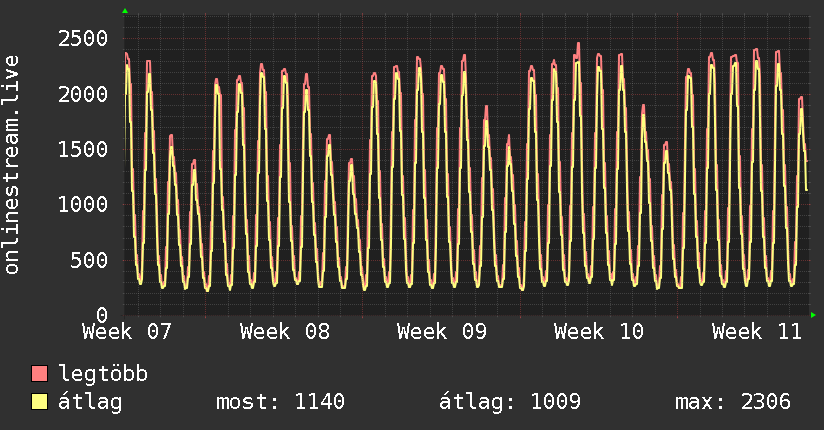
Task: Click the Week 08 axis label
Action: click(284, 332)
